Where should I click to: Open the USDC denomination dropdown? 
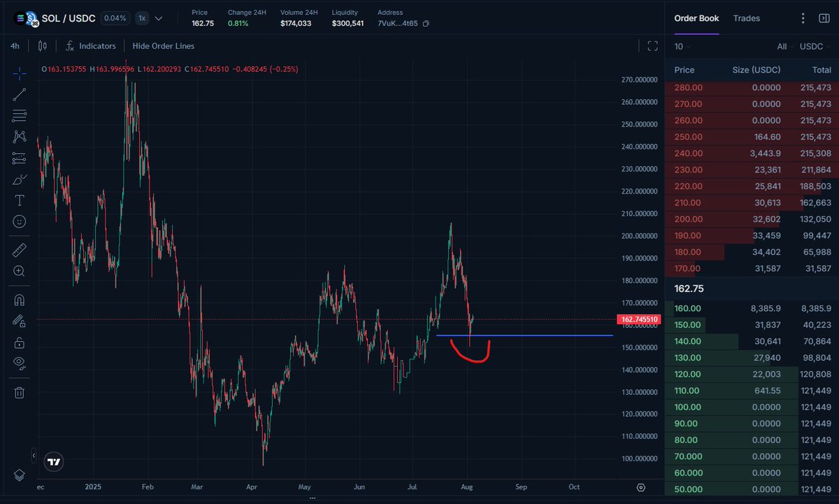click(816, 46)
